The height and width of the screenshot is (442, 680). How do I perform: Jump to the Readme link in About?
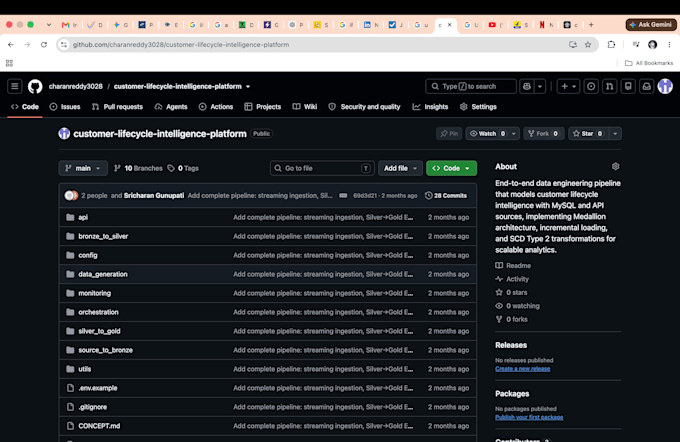tap(513, 265)
